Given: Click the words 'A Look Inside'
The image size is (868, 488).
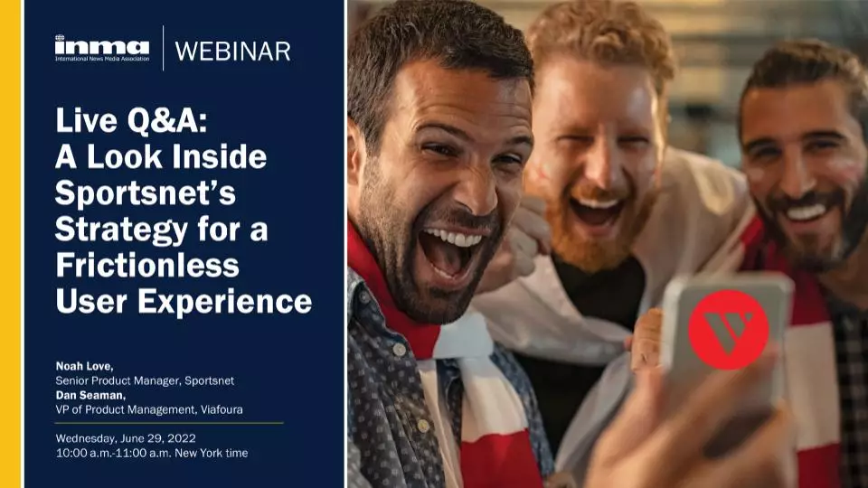Looking at the screenshot, I should pyautogui.click(x=161, y=156).
